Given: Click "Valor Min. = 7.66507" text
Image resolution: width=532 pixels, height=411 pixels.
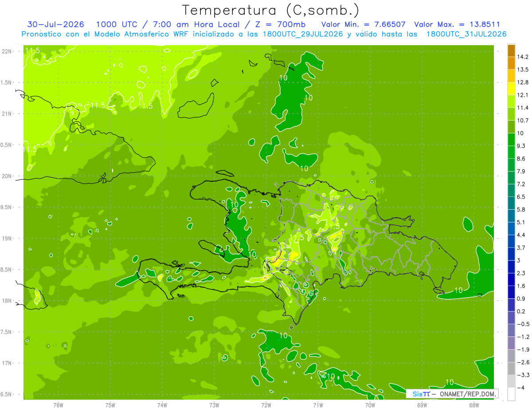Looking at the screenshot, I should tap(363, 24).
